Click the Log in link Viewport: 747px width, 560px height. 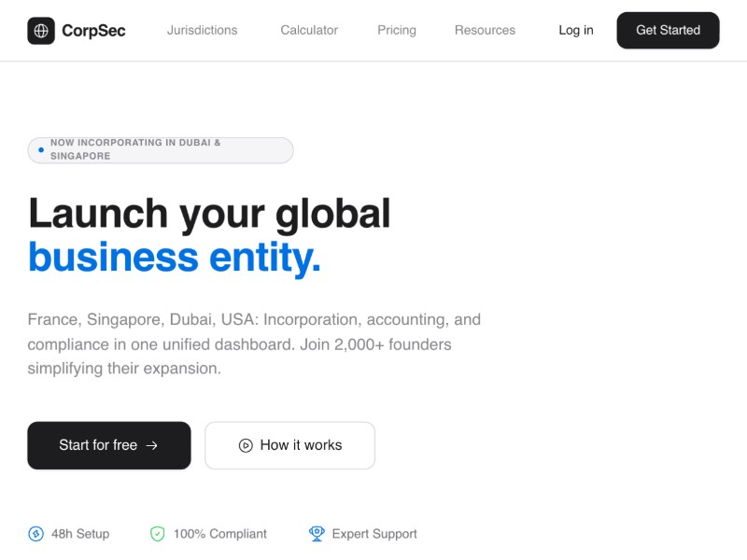pyautogui.click(x=576, y=30)
